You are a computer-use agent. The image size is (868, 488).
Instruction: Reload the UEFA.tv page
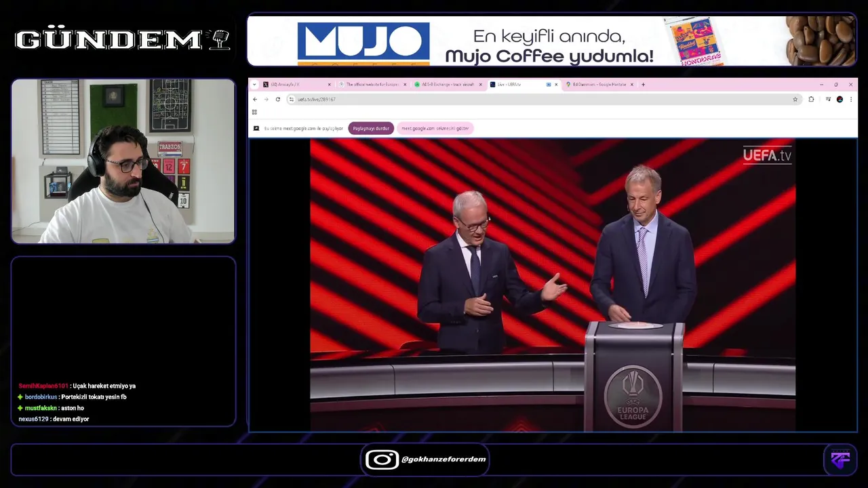277,99
